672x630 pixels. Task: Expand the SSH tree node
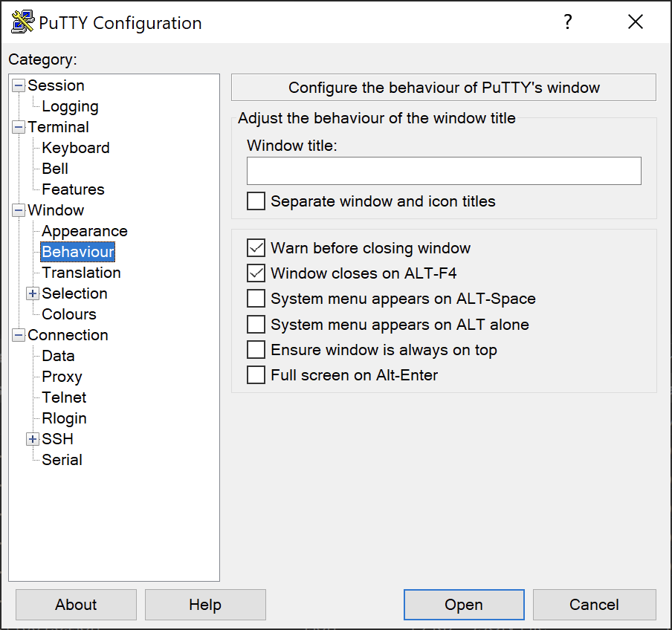(33, 439)
